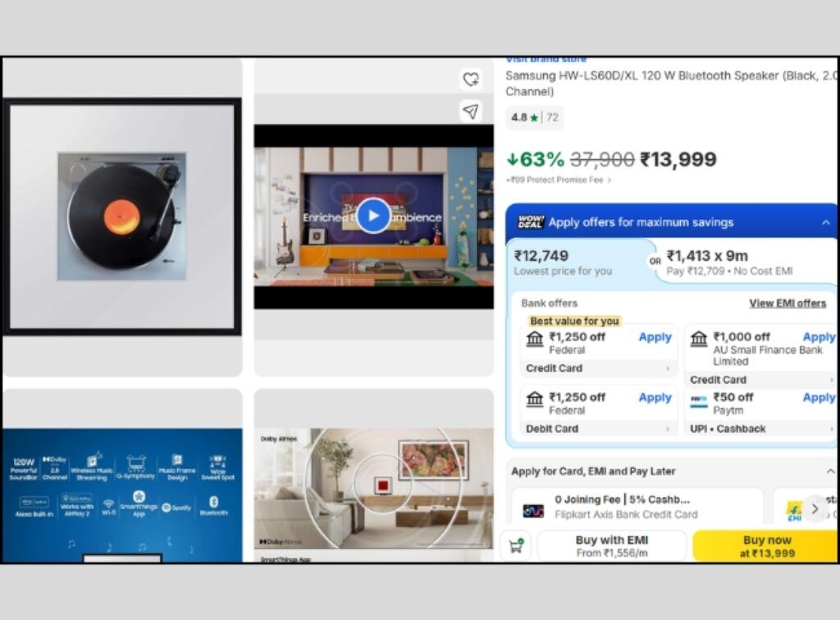Apply the Paytm ₹50 off offer
This screenshot has height=620, width=840.
[x=819, y=397]
